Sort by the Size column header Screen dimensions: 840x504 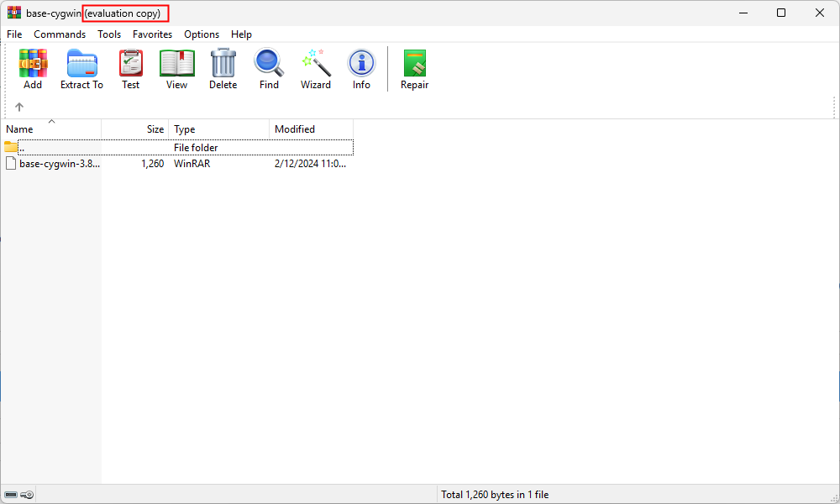(135, 129)
